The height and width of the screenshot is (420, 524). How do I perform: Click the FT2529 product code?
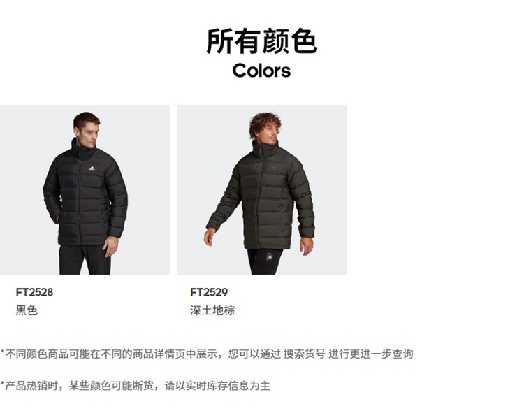coord(209,292)
